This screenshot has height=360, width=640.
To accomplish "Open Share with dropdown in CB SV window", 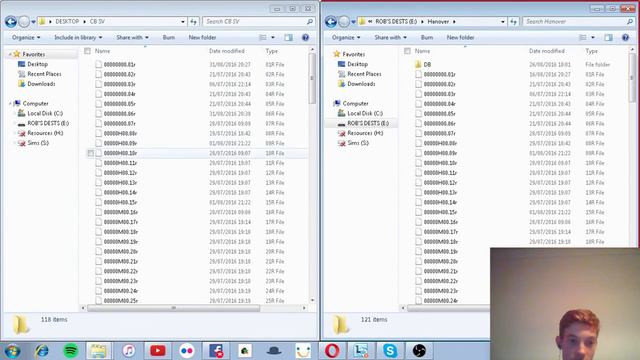I will pyautogui.click(x=132, y=38).
